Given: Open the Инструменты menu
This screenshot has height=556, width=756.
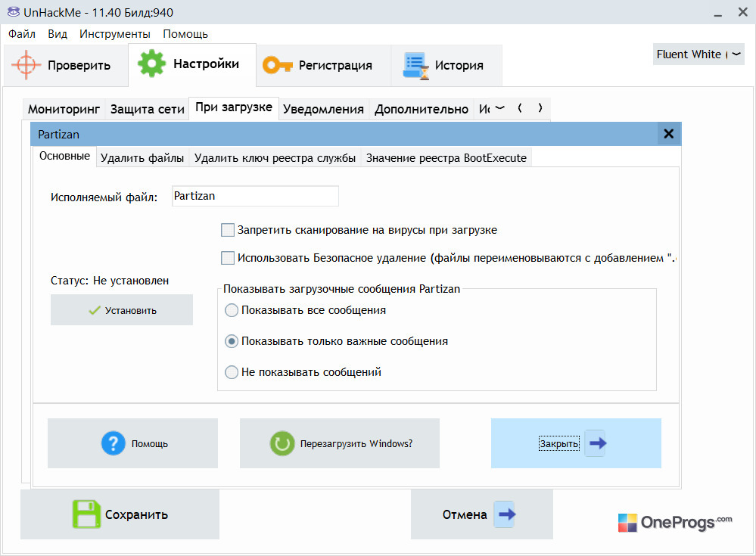Looking at the screenshot, I should tap(115, 34).
